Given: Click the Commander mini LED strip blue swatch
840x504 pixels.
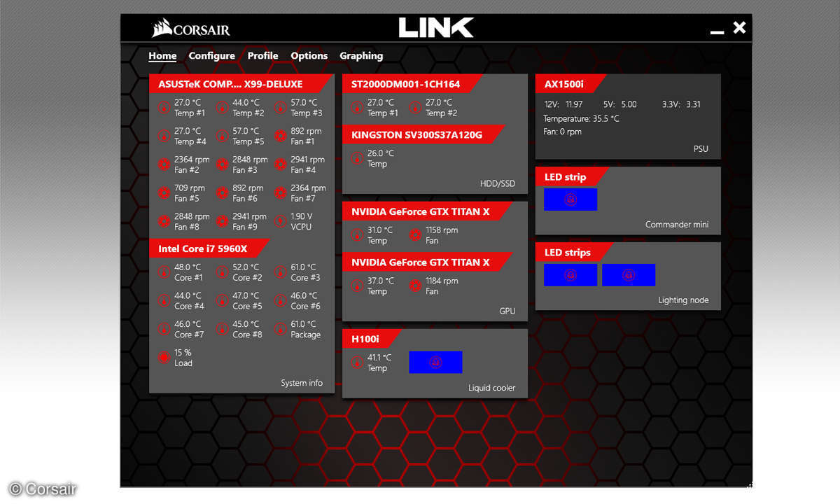Looking at the screenshot, I should coord(570,199).
